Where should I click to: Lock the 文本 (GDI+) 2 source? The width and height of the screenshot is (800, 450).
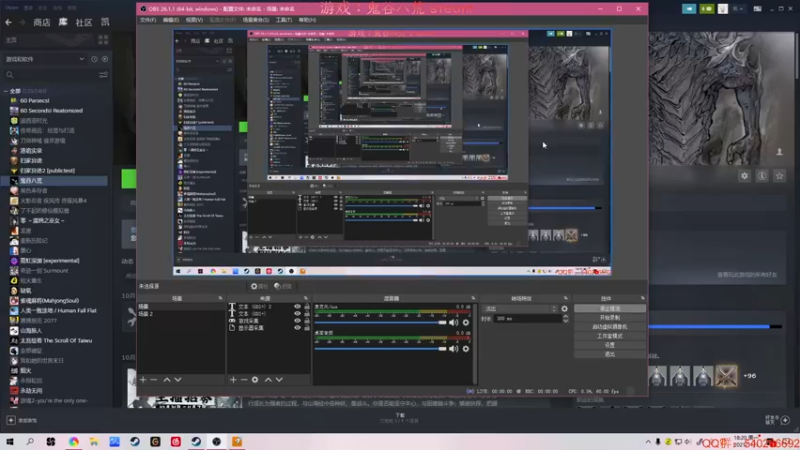pyautogui.click(x=307, y=307)
